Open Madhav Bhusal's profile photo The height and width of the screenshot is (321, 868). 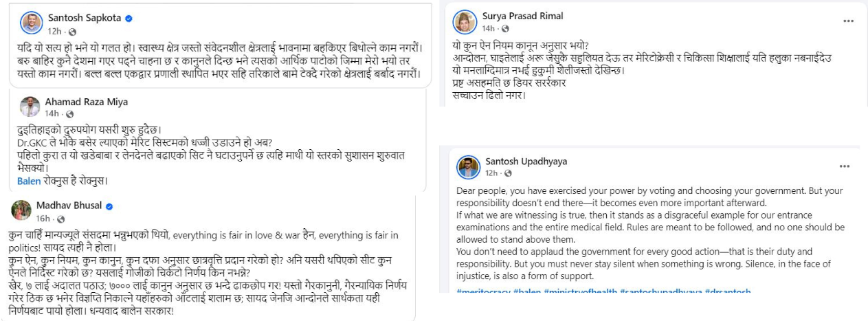[x=21, y=210]
